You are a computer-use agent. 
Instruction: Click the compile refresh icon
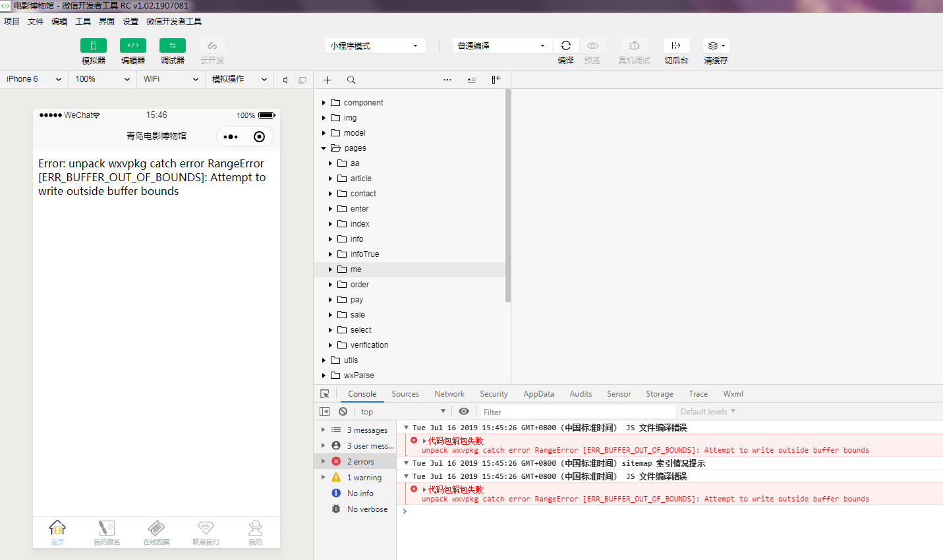point(565,45)
